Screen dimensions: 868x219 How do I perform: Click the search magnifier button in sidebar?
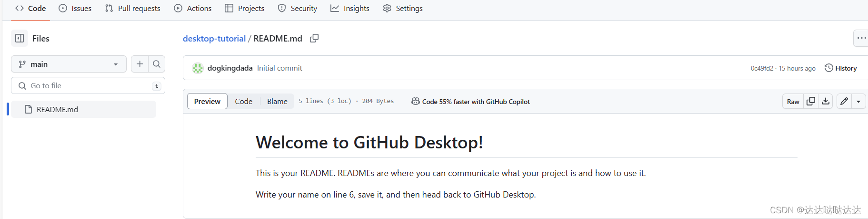(x=157, y=64)
